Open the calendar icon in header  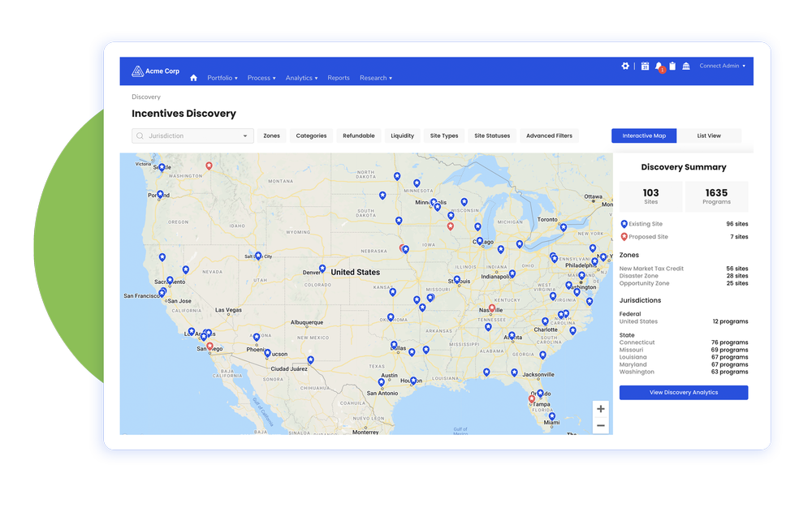click(x=645, y=67)
